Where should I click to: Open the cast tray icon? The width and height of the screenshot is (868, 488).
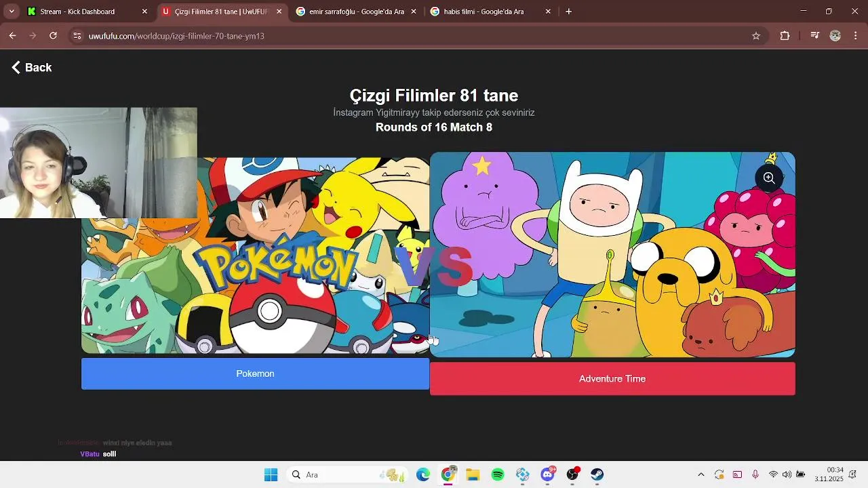click(737, 474)
